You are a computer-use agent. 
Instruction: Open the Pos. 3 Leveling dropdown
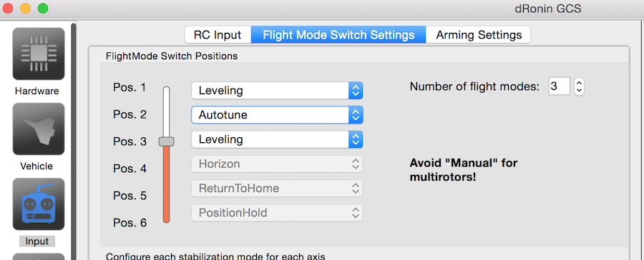pos(277,139)
